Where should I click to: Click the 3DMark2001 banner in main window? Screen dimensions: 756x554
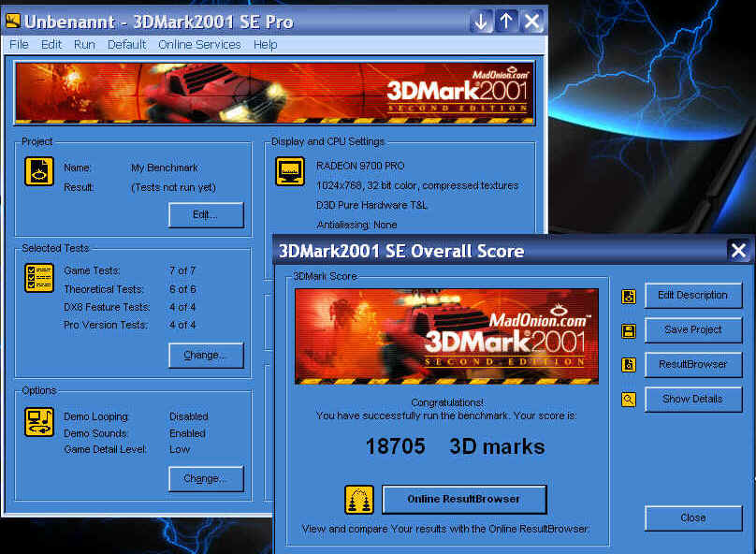pos(275,94)
